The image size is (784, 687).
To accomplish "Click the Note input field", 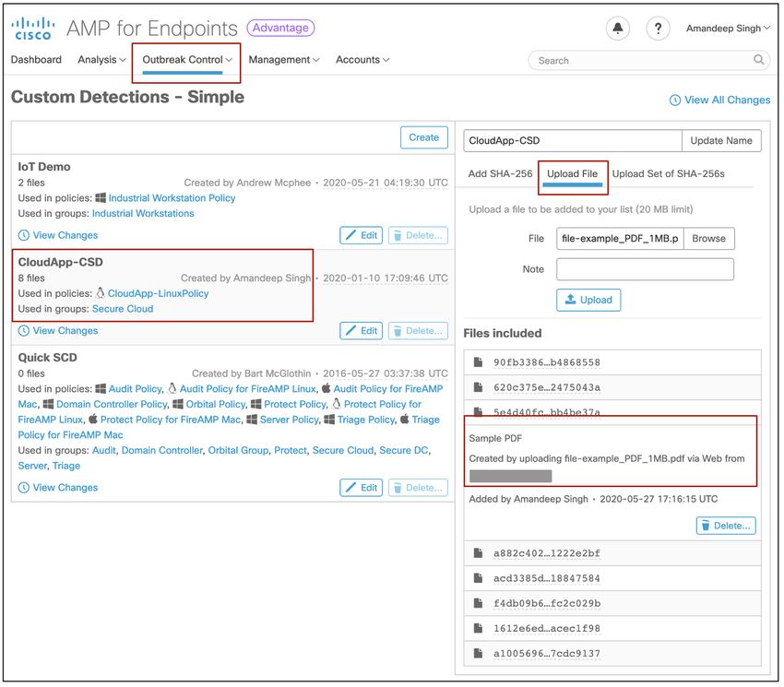I will pyautogui.click(x=645, y=269).
